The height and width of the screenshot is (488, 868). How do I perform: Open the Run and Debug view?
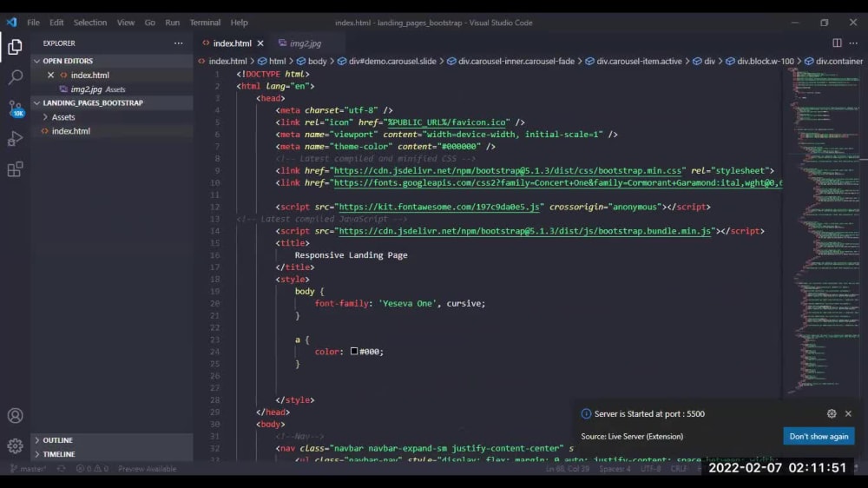15,138
